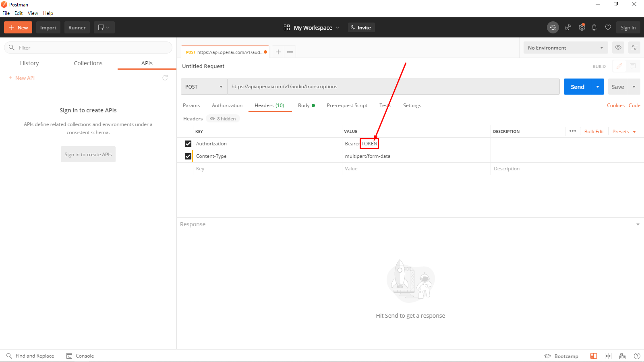
Task: Toggle sidebar layout icon in status bar
Action: pos(594,356)
